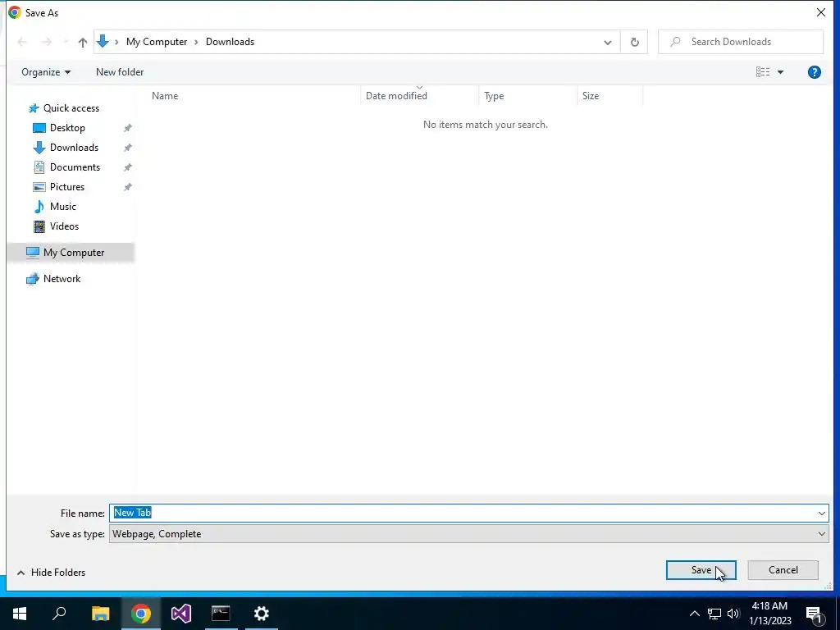
Task: Sort files by the Type column
Action: 493,96
